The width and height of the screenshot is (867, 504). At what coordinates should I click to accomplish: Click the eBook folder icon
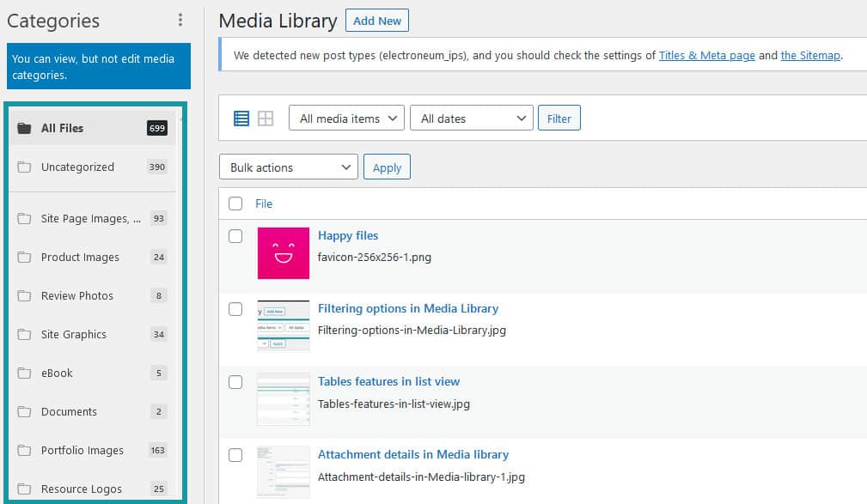24,373
